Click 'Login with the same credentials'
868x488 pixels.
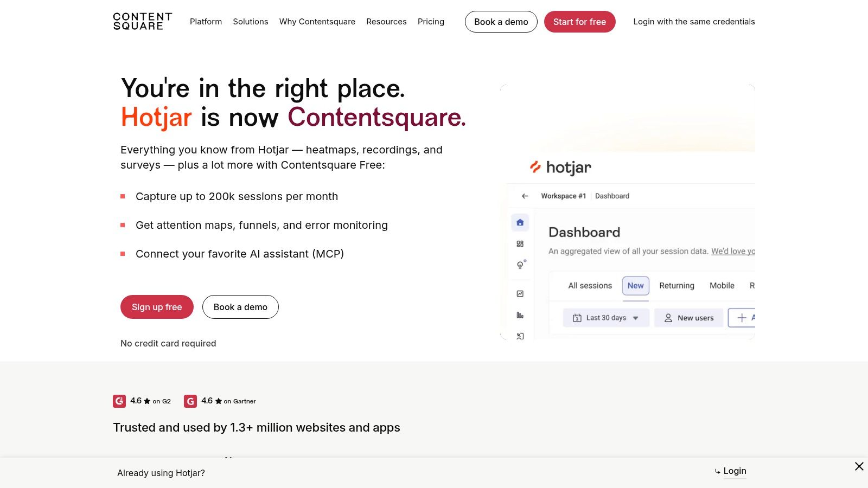pyautogui.click(x=694, y=22)
